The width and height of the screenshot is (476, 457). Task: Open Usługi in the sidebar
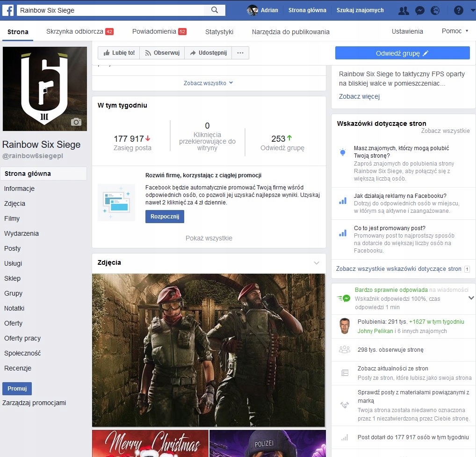click(x=13, y=263)
